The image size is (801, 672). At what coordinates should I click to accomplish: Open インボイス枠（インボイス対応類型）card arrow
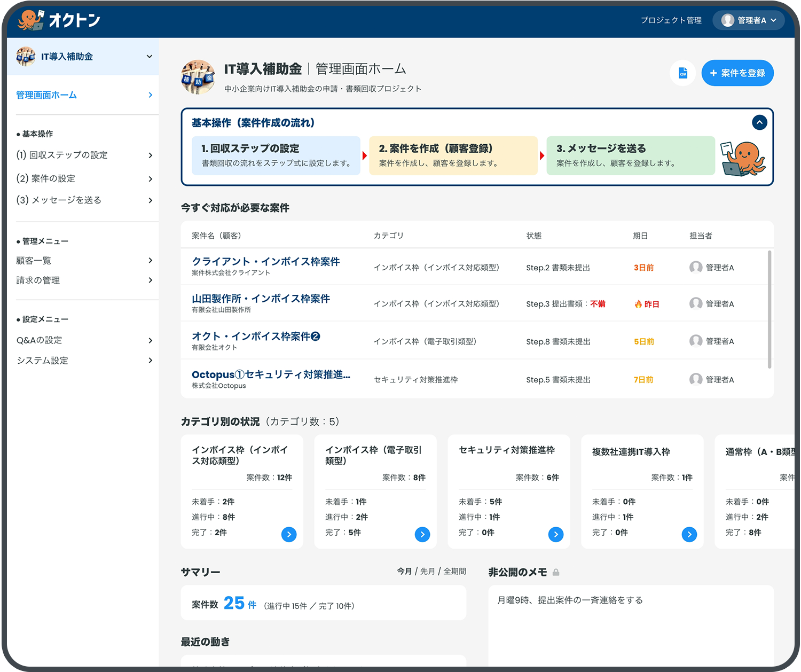click(289, 534)
